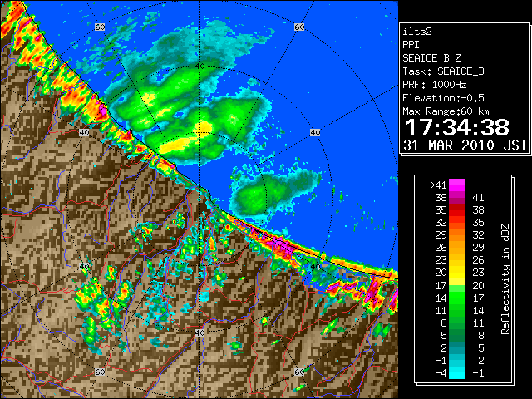Click the 17:34:38 timestamp
Viewport: 532px width, 399px height.
pos(457,127)
